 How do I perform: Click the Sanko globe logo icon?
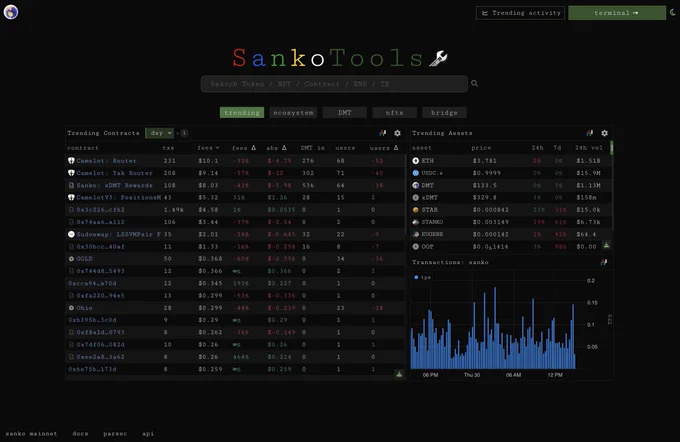coord(11,12)
